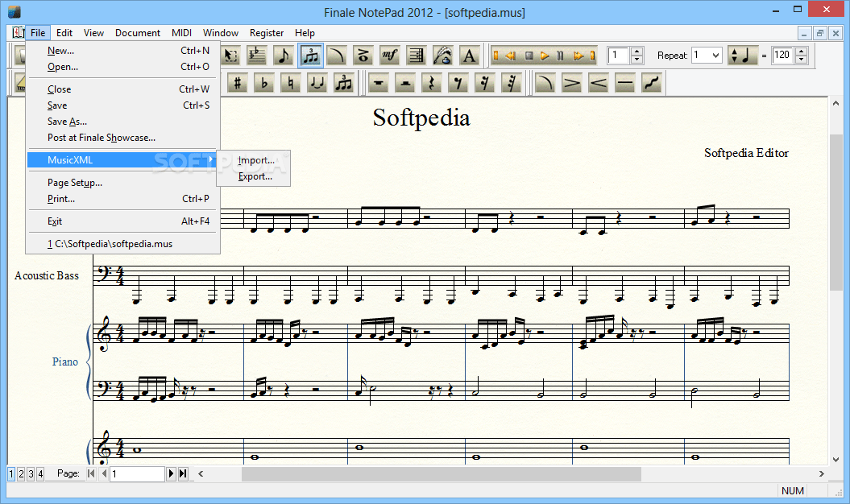Pause the score playback
Viewport: 850px width, 504px height.
[558, 56]
